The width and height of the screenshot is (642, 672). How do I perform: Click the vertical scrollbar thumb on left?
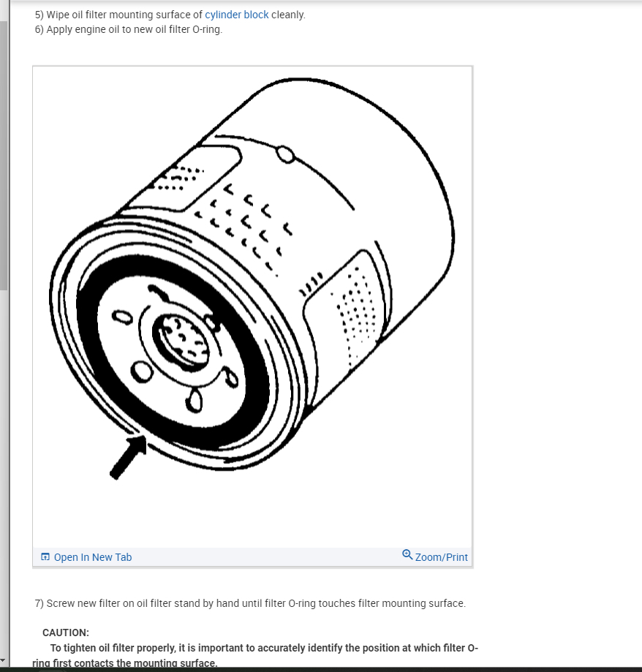[4, 155]
